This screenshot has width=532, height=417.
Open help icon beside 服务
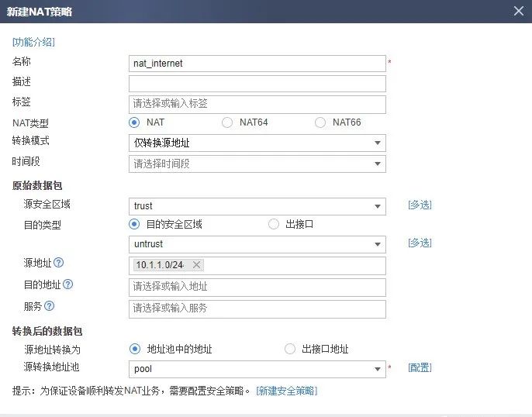(49, 306)
